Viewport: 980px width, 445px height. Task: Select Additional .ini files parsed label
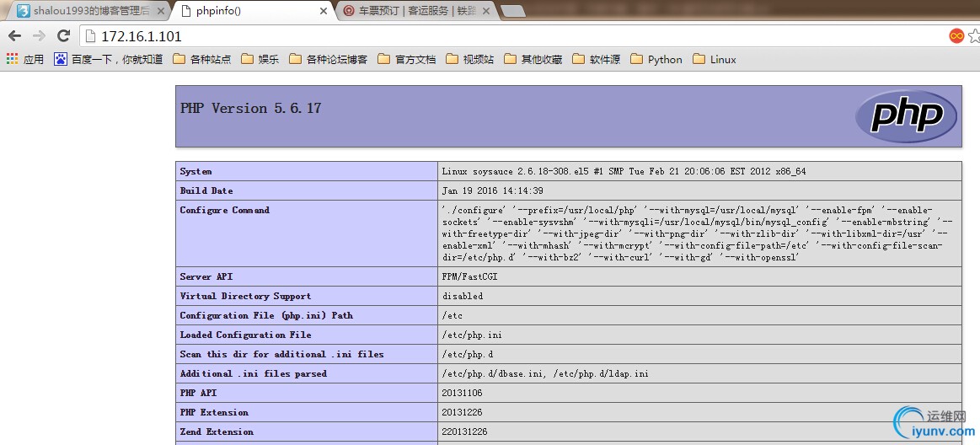point(253,373)
